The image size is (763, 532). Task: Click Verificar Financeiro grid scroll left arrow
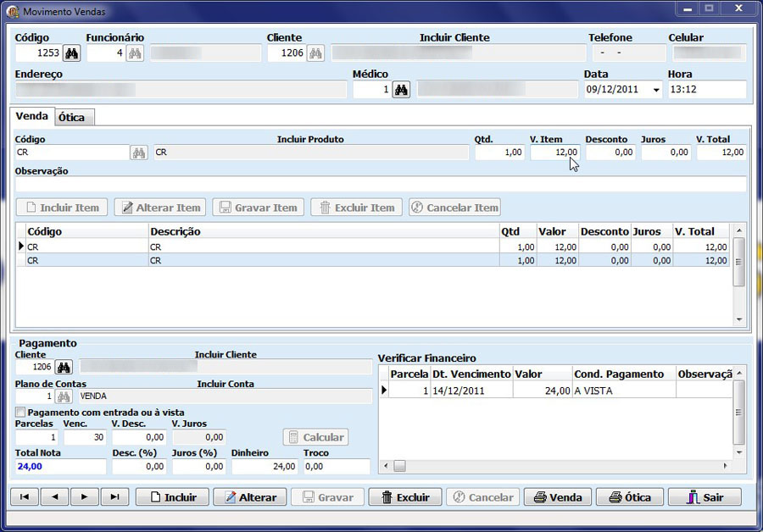[386, 466]
